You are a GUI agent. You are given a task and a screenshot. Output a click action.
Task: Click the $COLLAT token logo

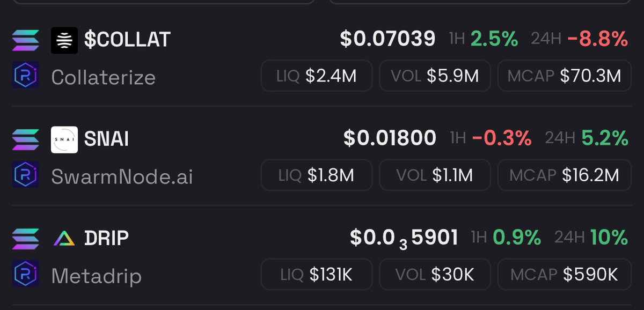coord(64,41)
